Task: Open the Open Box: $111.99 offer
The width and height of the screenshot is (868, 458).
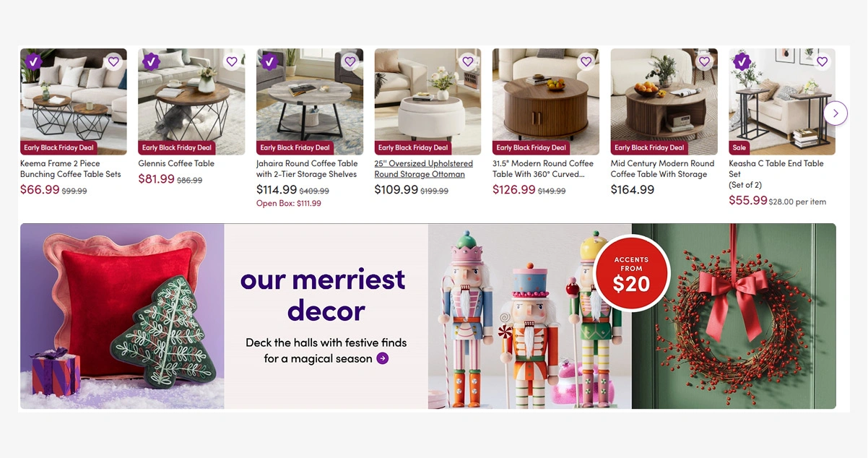Action: (x=289, y=204)
